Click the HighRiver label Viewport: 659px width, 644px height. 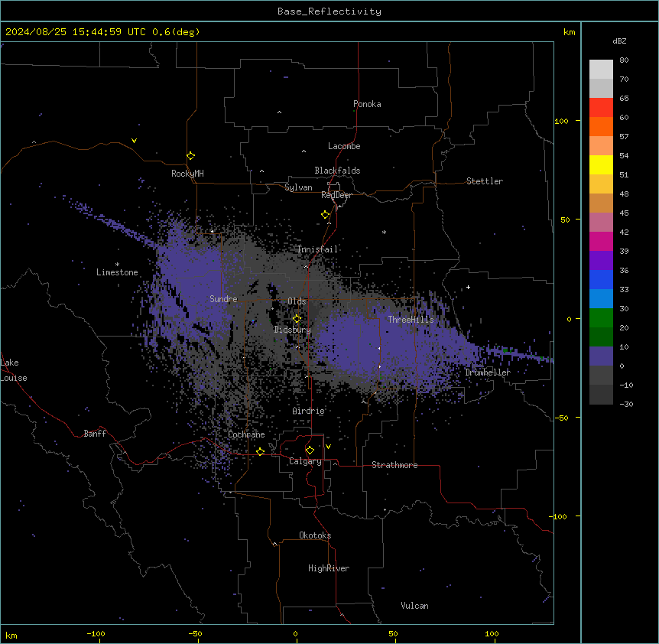coord(329,568)
